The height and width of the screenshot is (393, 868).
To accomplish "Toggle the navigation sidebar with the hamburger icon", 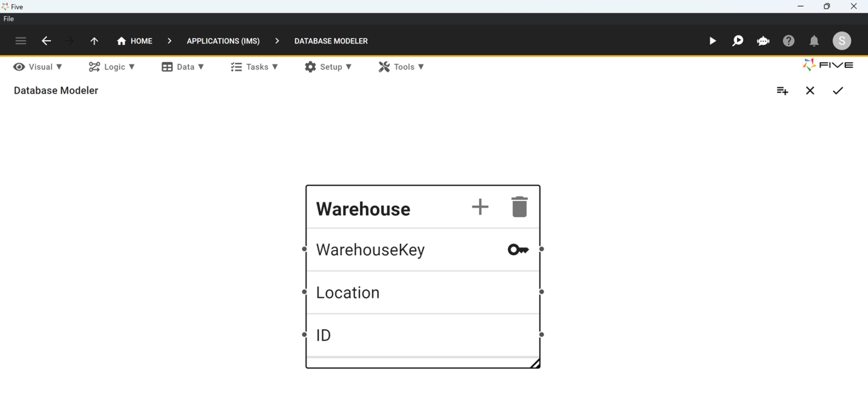I will [x=21, y=41].
